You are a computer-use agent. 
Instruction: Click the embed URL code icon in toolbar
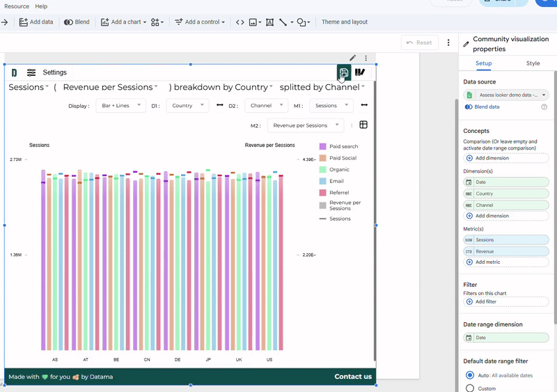pyautogui.click(x=240, y=22)
